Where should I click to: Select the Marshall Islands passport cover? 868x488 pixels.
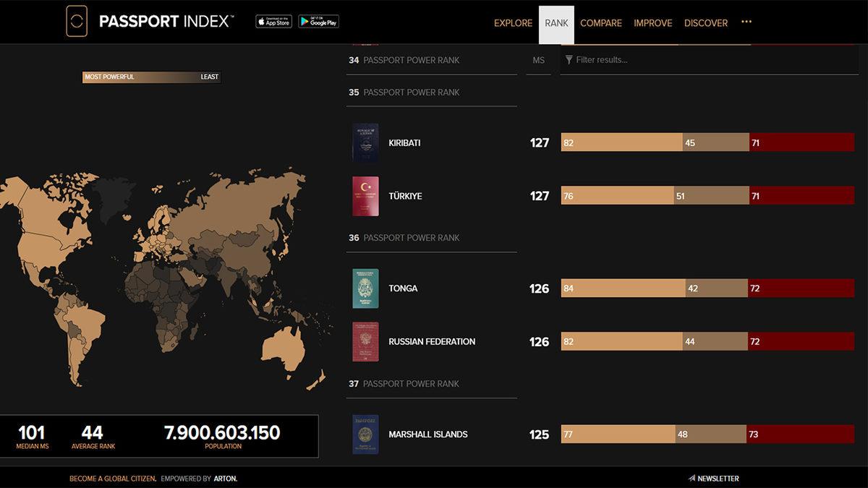[x=365, y=435]
